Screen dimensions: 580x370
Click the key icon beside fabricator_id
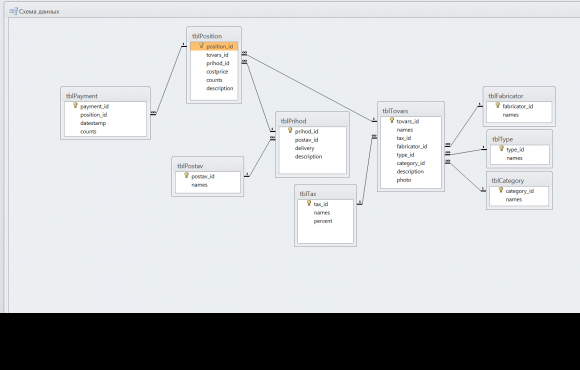pos(498,105)
